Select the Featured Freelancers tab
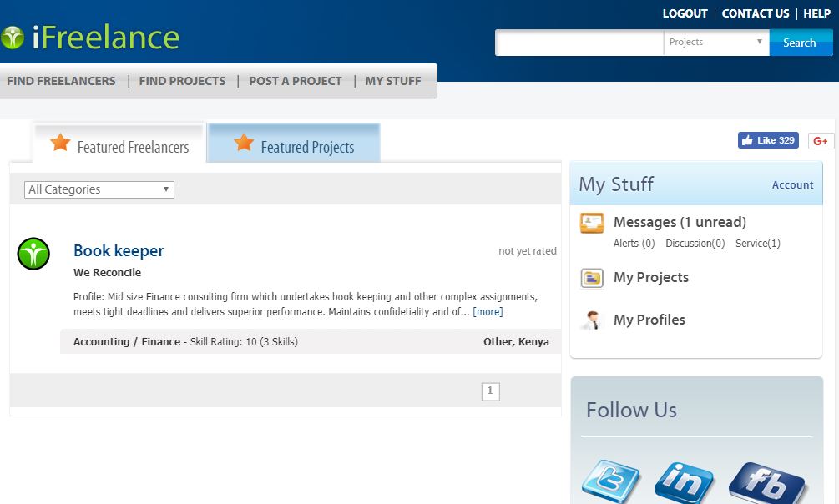The height and width of the screenshot is (504, 839). pos(119,144)
